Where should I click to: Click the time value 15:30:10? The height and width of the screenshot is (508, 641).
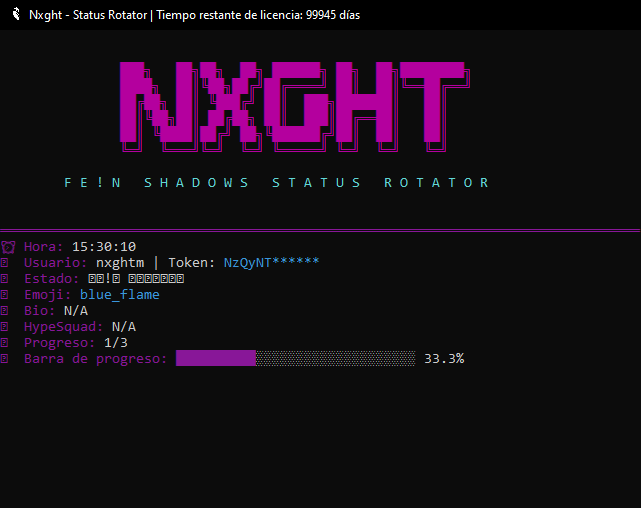pos(104,247)
